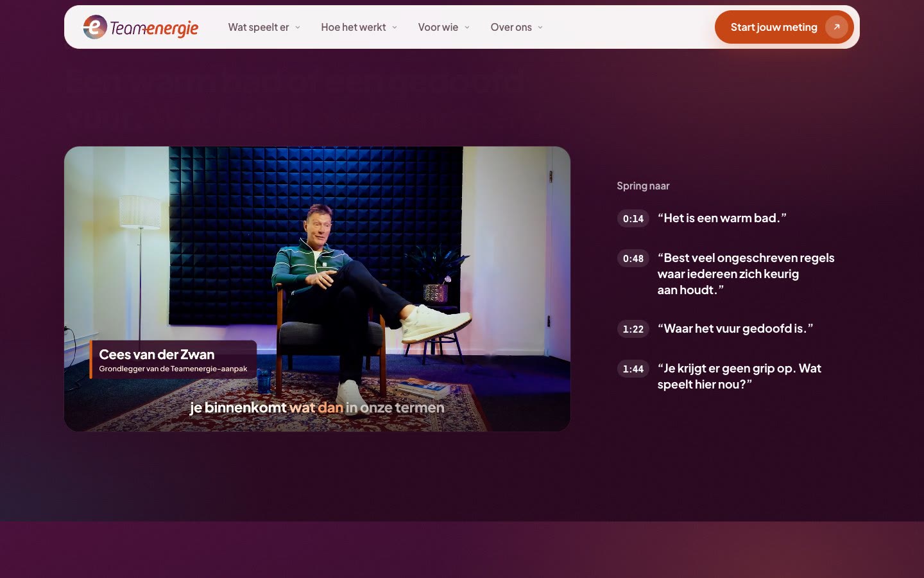924x578 pixels.
Task: Select quote "Waar het vuur gedoofd is."
Action: (x=735, y=329)
